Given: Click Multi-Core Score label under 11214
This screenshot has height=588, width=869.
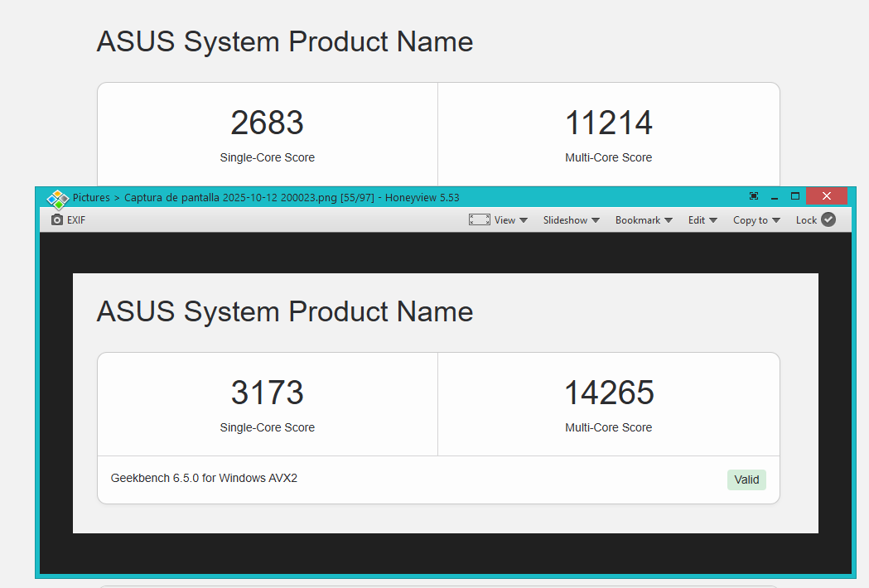Looking at the screenshot, I should (609, 157).
